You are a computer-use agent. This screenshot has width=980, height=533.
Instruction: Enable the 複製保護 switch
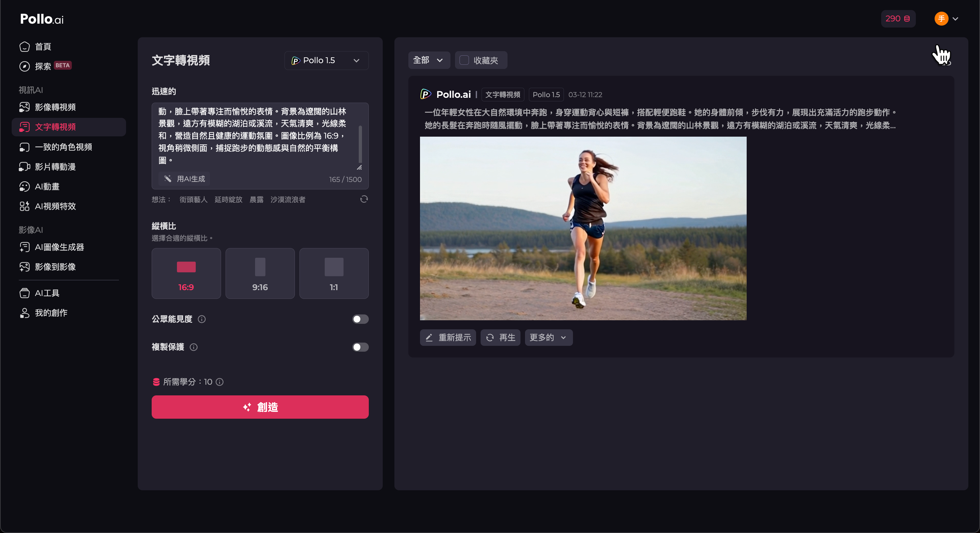360,347
